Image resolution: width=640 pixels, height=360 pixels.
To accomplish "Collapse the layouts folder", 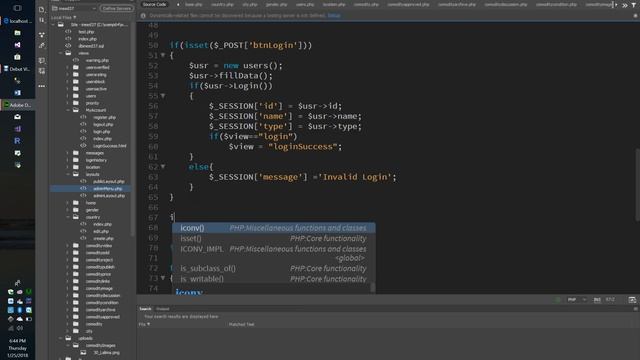I will coord(68,174).
